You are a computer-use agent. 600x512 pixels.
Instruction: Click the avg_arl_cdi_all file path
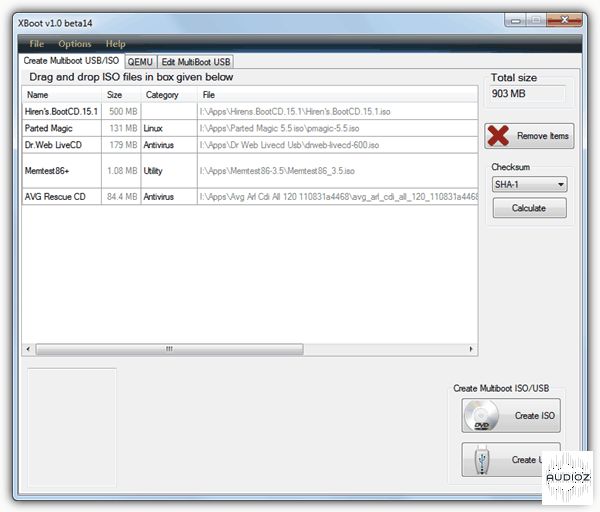click(338, 197)
